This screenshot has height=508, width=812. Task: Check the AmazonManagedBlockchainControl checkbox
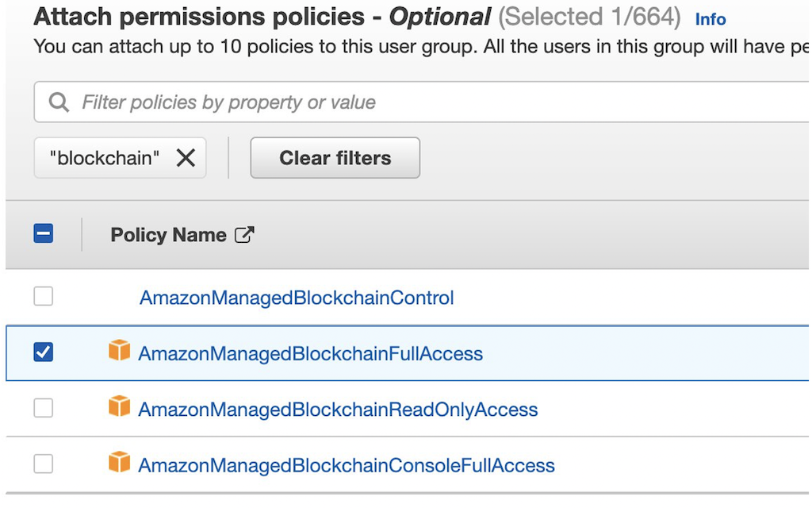[x=44, y=296]
